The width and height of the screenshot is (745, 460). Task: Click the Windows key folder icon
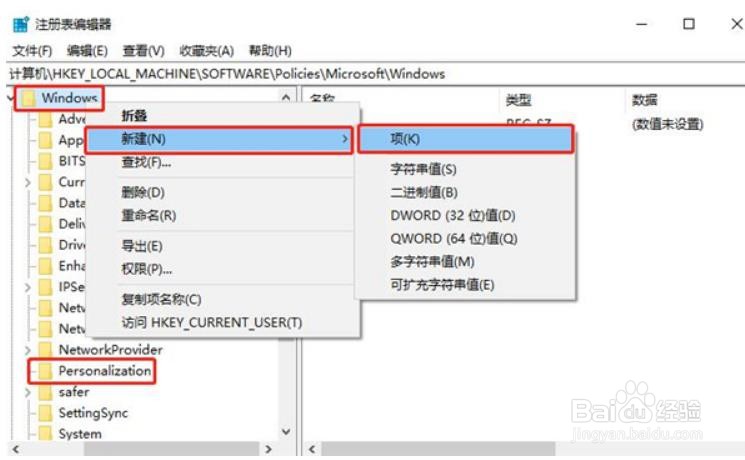[28, 98]
